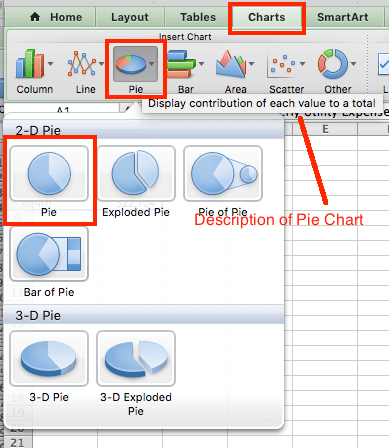
Task: Click the 2-D Pie section header
Action: (144, 130)
